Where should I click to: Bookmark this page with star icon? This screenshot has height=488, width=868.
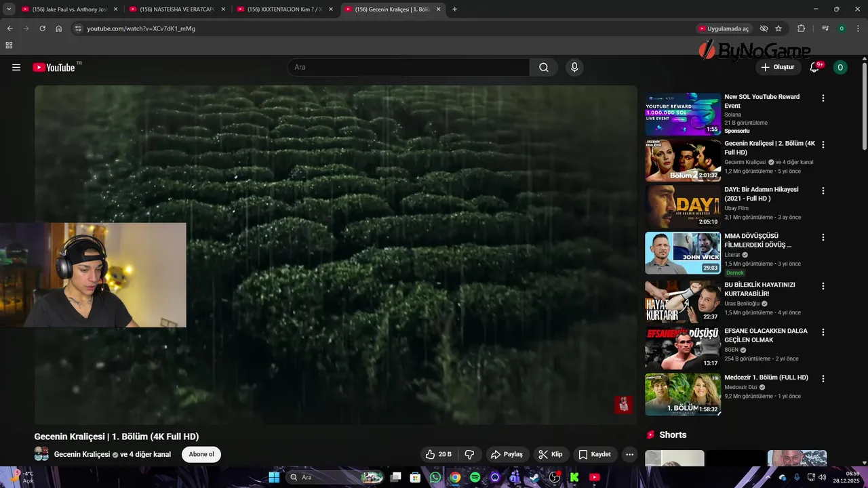[778, 28]
